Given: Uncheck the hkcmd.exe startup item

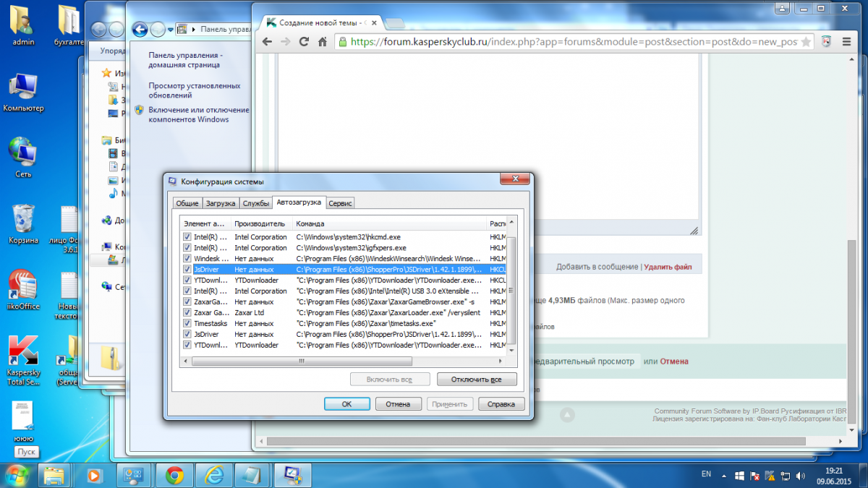Looking at the screenshot, I should 187,236.
